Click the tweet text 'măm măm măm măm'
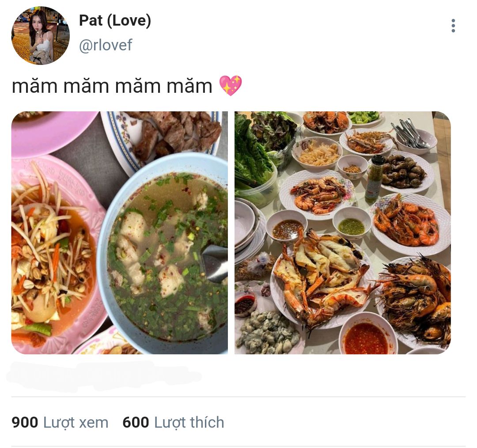The width and height of the screenshot is (477, 448). tap(112, 86)
